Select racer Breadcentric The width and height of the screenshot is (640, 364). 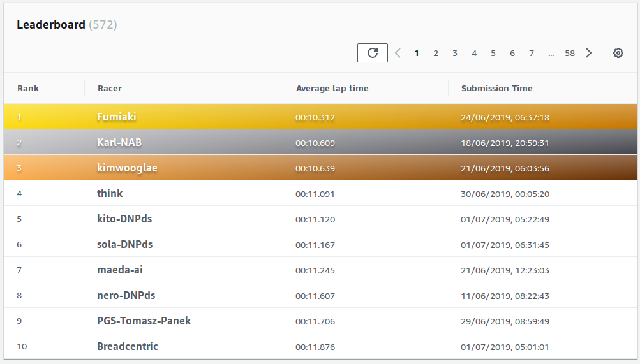coord(128,346)
